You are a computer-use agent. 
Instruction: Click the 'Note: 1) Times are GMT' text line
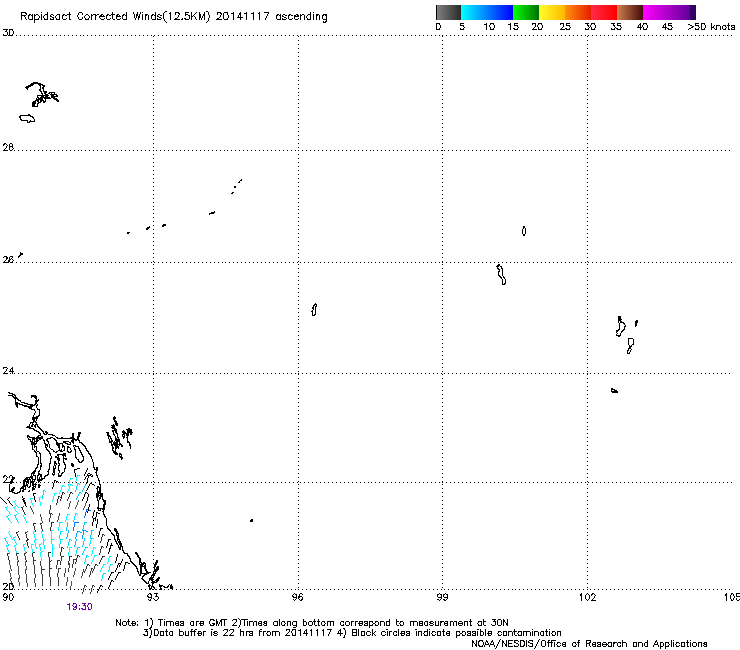(x=312, y=623)
